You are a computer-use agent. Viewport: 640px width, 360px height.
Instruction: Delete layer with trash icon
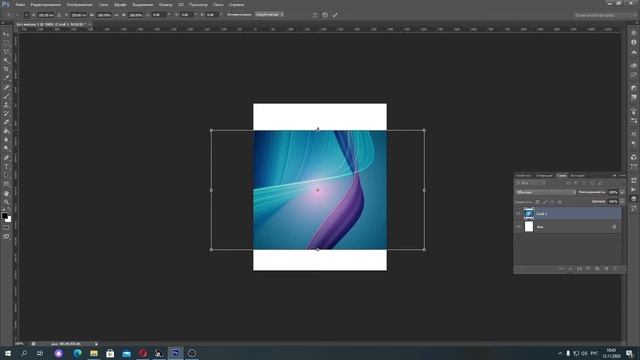point(615,269)
